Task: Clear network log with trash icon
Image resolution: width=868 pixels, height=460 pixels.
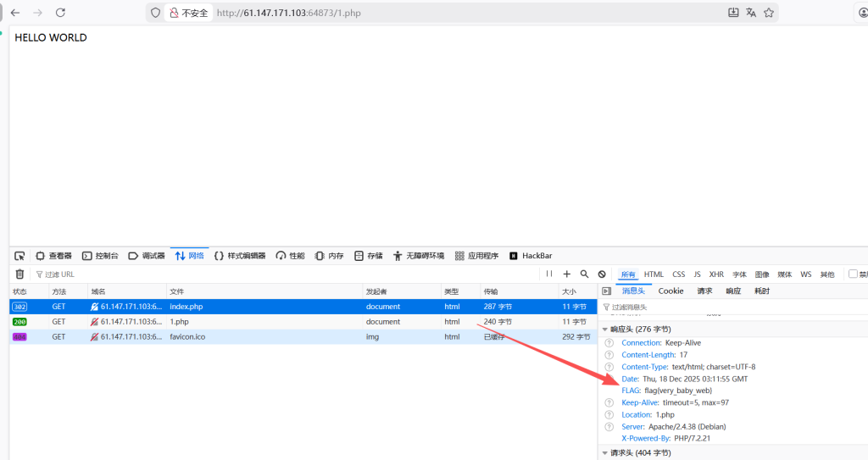Action: [x=19, y=274]
